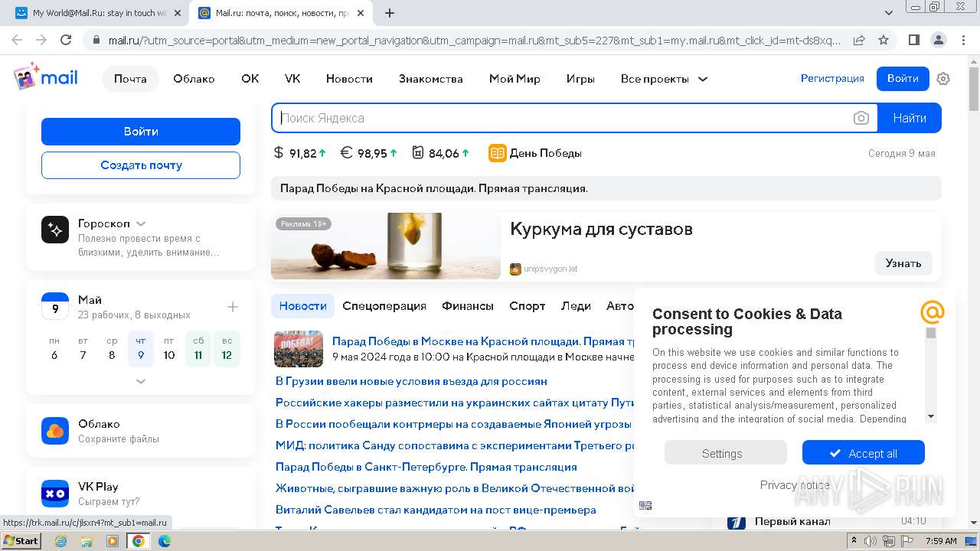Screen dimensions: 980x551
Task: Open the OK nav item
Action: pyautogui.click(x=250, y=79)
